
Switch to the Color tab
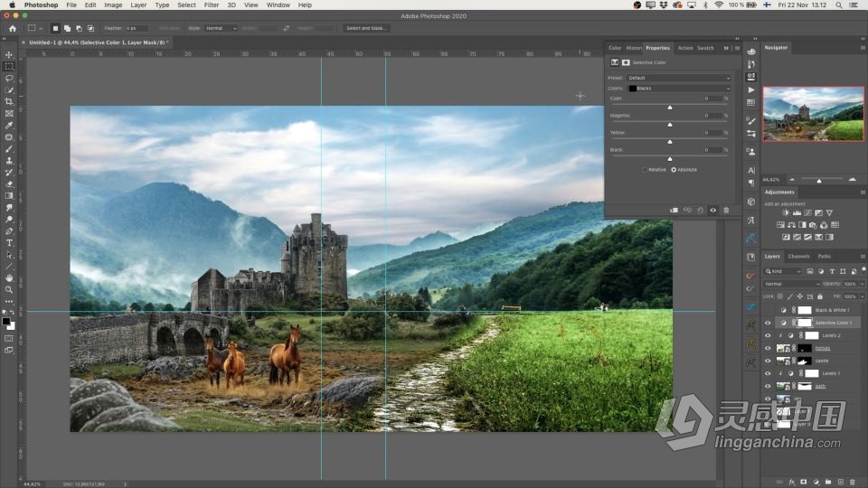(x=615, y=48)
